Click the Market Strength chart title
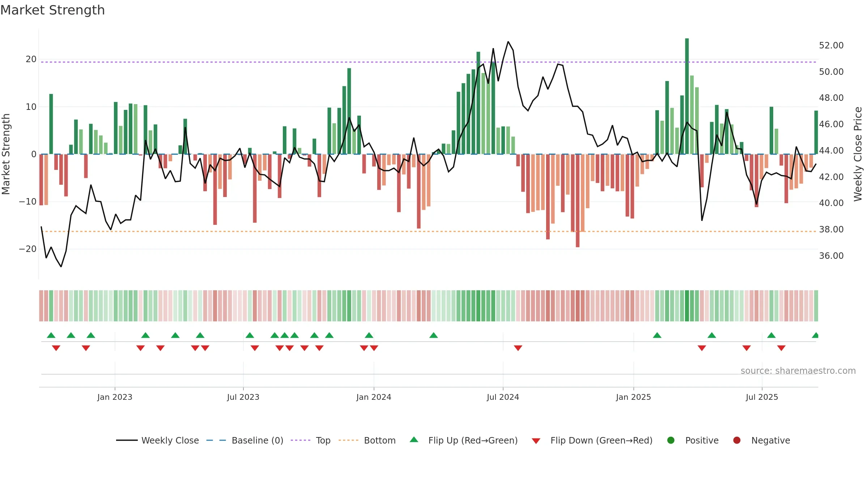868x488 pixels. [52, 10]
